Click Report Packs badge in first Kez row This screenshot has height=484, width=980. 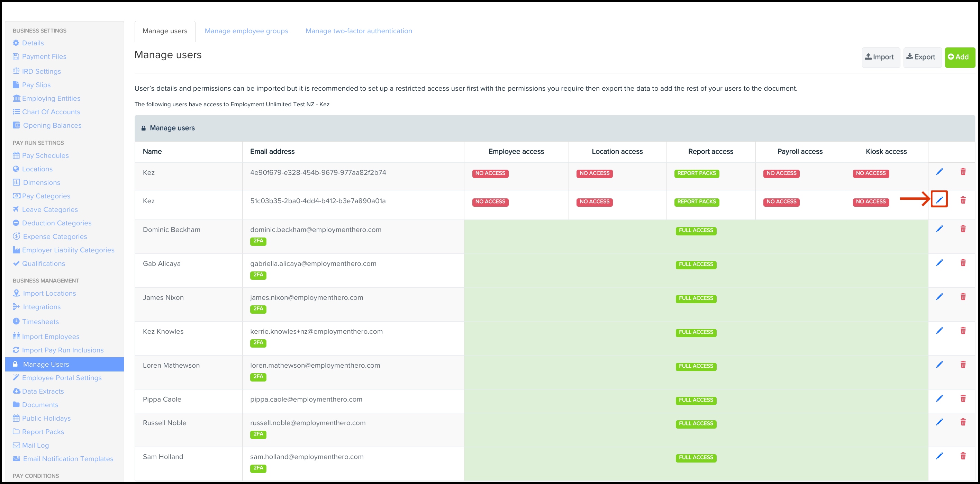click(x=696, y=173)
